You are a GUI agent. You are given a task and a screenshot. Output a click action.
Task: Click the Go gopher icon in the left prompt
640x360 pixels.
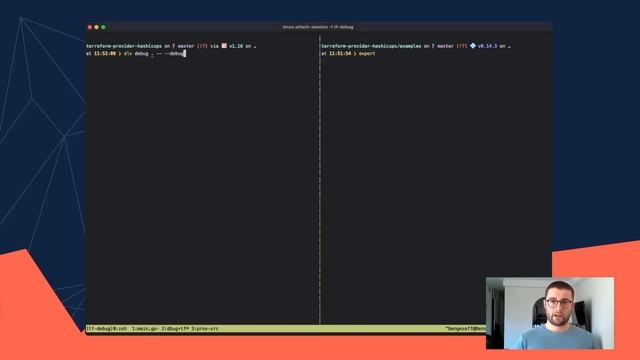pos(224,46)
